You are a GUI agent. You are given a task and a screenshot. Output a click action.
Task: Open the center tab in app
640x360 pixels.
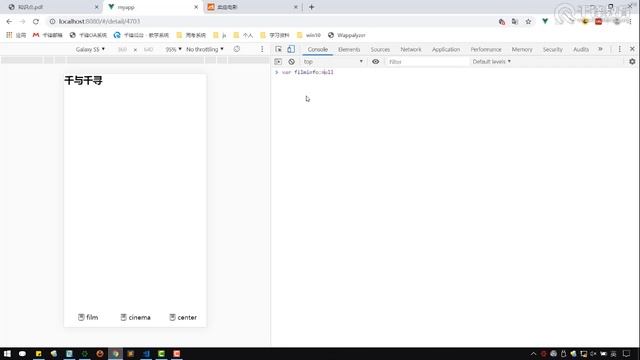point(183,317)
